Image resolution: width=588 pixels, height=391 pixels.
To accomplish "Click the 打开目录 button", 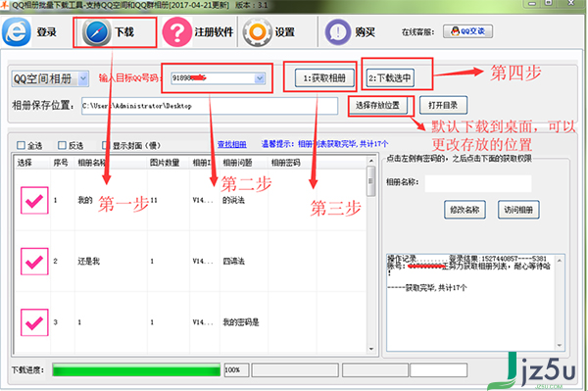I will [x=443, y=105].
